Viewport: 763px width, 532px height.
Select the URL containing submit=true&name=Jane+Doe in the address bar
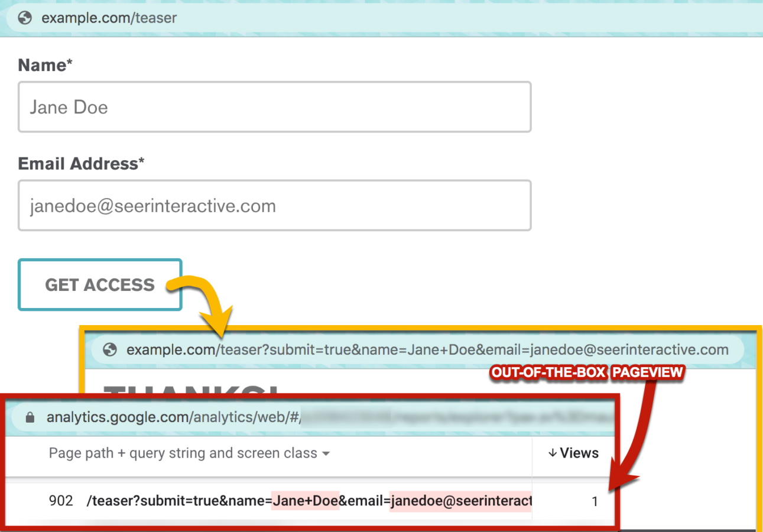(427, 351)
